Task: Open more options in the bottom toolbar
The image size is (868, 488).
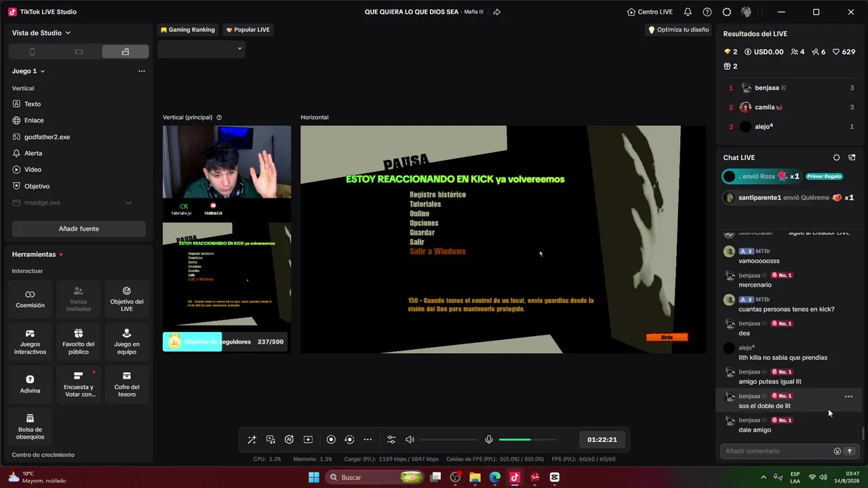Action: pyautogui.click(x=368, y=440)
